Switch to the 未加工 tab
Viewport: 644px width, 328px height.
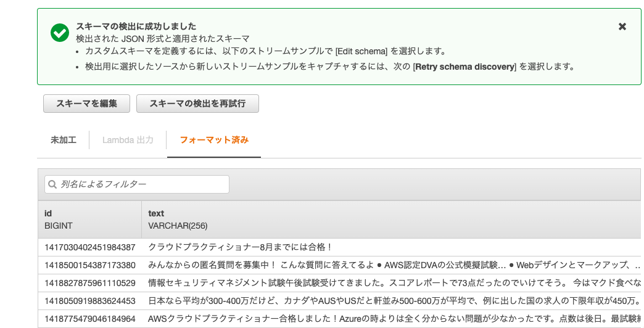pyautogui.click(x=64, y=140)
